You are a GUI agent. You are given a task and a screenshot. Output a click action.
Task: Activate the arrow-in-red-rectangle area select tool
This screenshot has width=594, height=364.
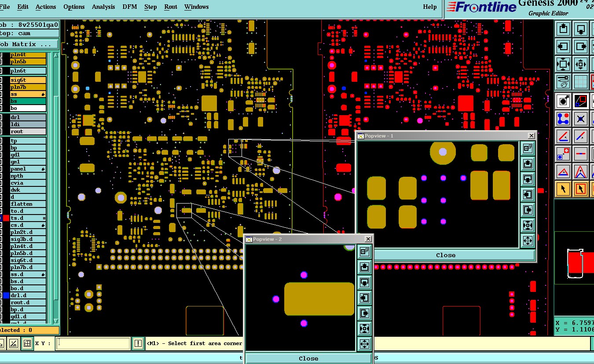click(581, 189)
